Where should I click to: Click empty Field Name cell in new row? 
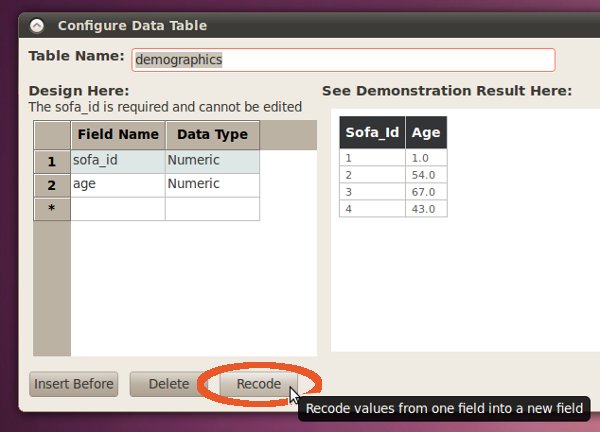[118, 209]
